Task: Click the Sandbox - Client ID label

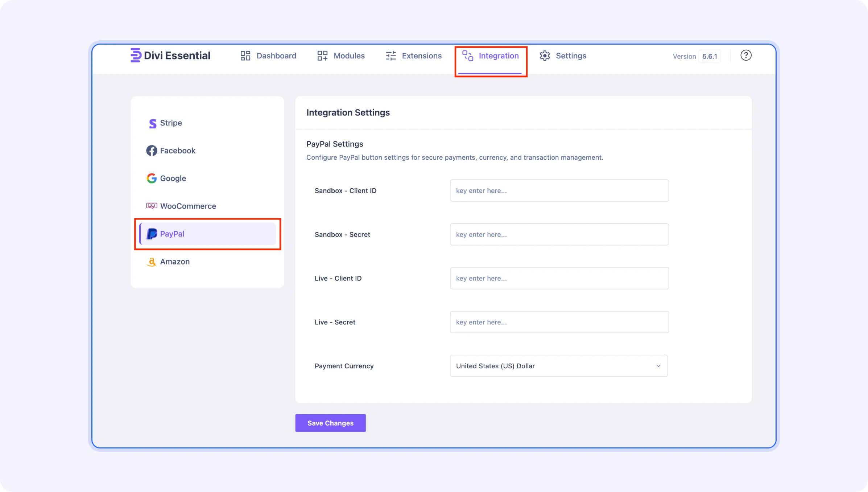Action: pyautogui.click(x=345, y=190)
